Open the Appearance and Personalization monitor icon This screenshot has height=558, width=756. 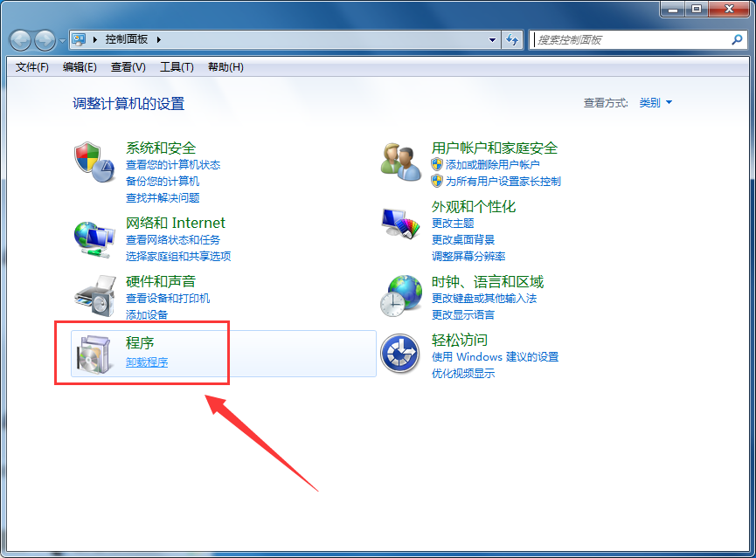[401, 223]
